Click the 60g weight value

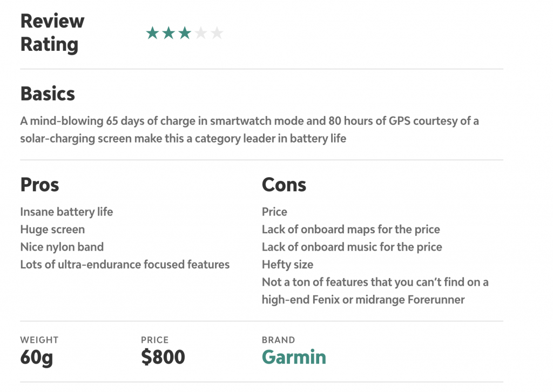[x=37, y=357]
